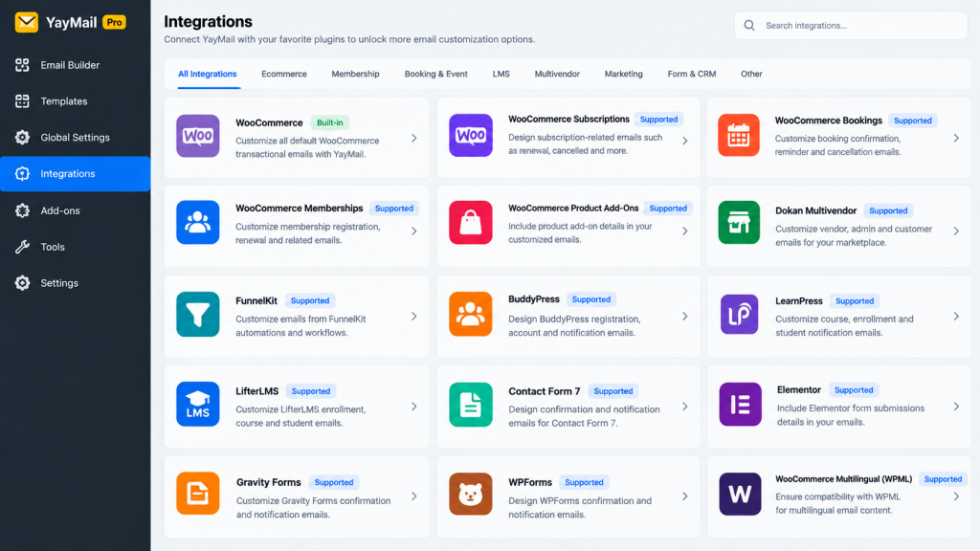Expand the WPForms card chevron
The width and height of the screenshot is (980, 551).
685,496
